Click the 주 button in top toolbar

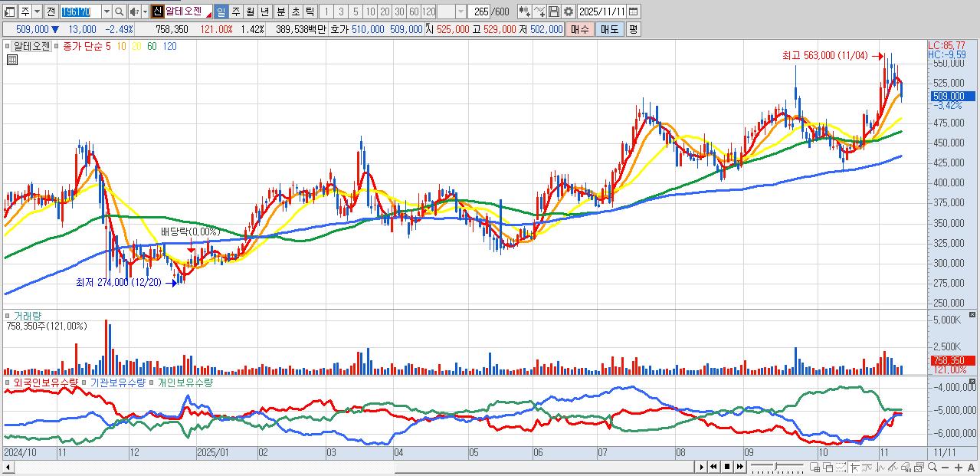[25, 11]
